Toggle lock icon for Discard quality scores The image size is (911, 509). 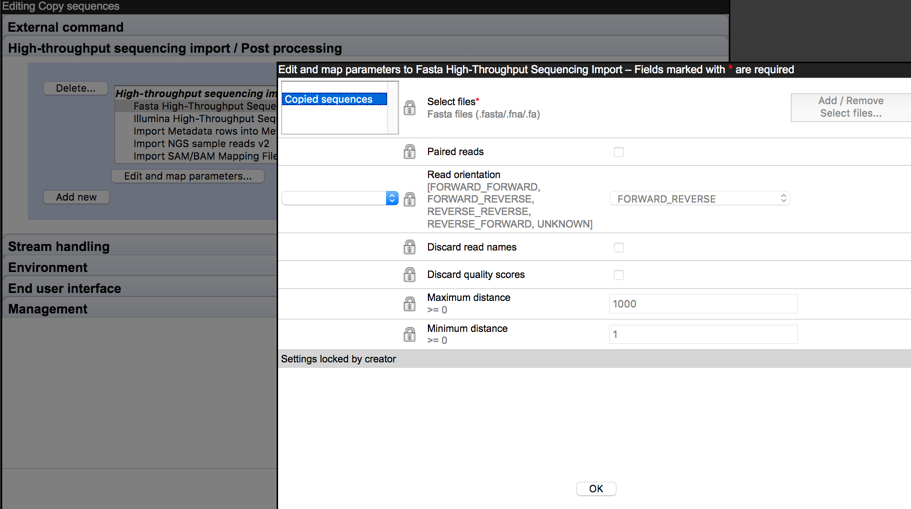pyautogui.click(x=410, y=274)
